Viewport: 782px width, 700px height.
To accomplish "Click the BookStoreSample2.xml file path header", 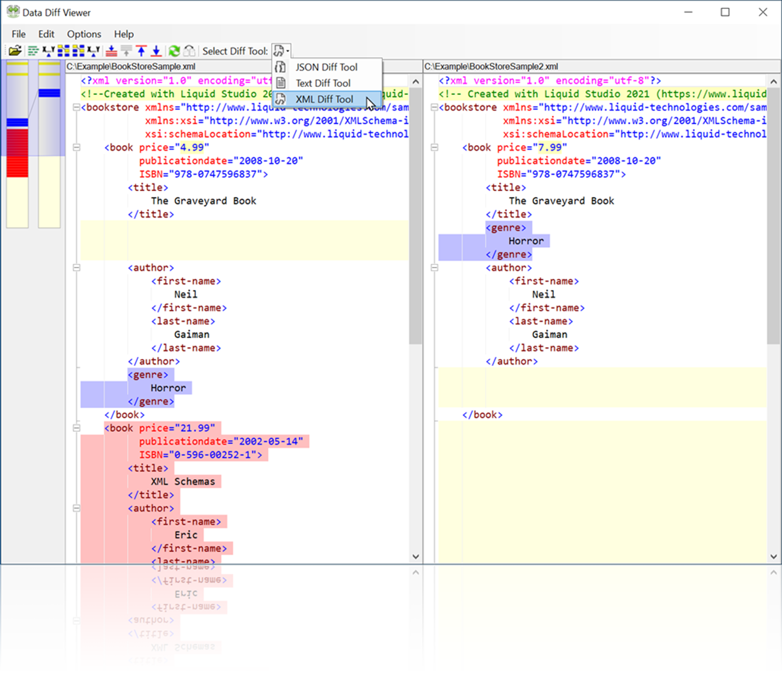I will pyautogui.click(x=491, y=66).
